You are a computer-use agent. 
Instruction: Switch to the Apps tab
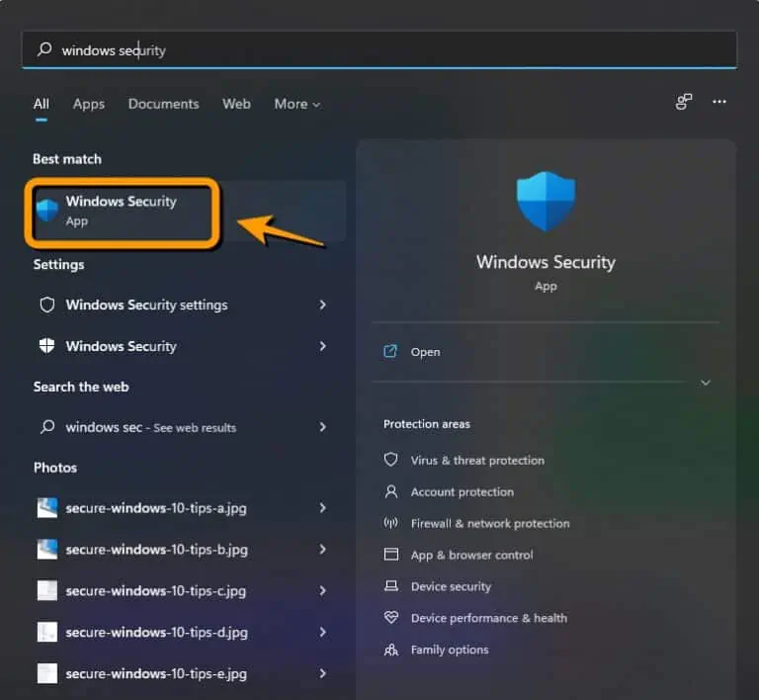(x=89, y=104)
